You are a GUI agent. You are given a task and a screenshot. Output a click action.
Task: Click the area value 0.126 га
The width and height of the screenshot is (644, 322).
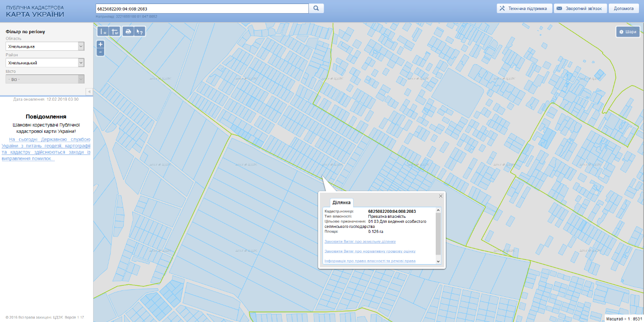pyautogui.click(x=376, y=231)
